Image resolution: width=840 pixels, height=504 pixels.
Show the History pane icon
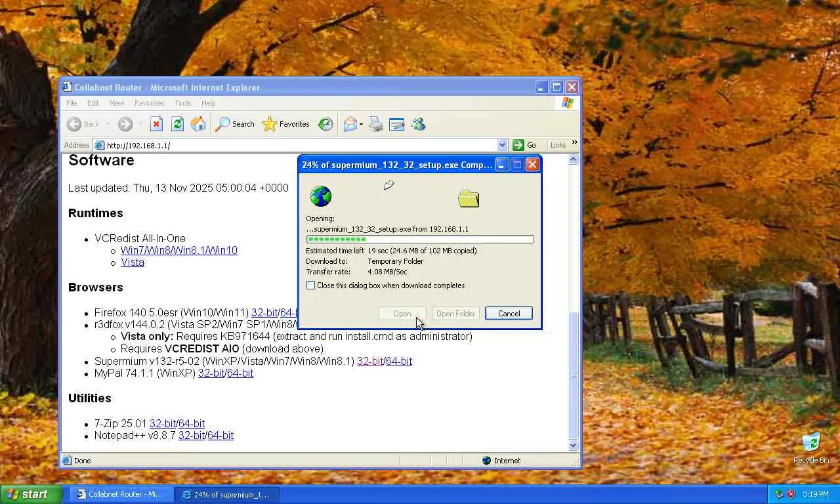(x=325, y=124)
